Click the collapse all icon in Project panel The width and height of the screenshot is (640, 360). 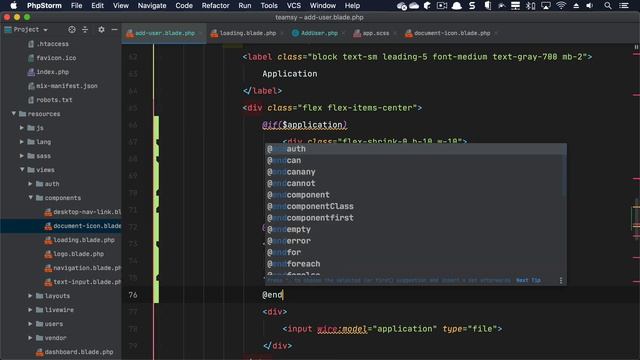point(85,29)
